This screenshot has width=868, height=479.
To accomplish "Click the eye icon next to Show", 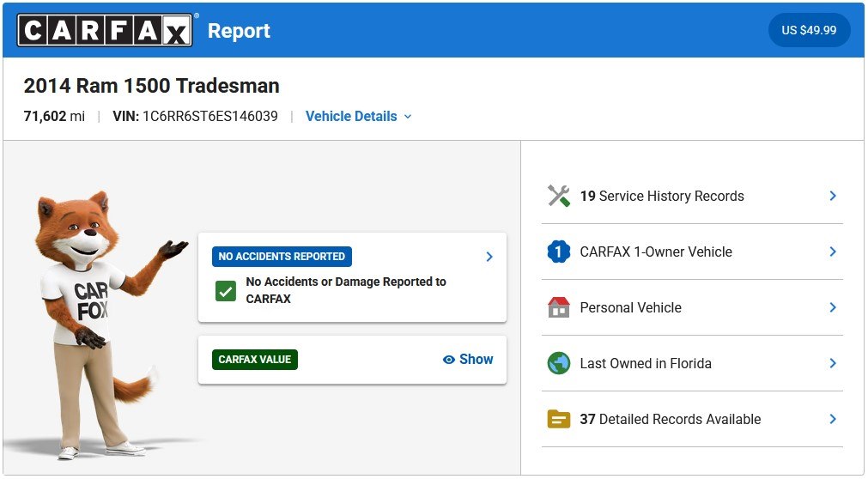I will point(449,360).
